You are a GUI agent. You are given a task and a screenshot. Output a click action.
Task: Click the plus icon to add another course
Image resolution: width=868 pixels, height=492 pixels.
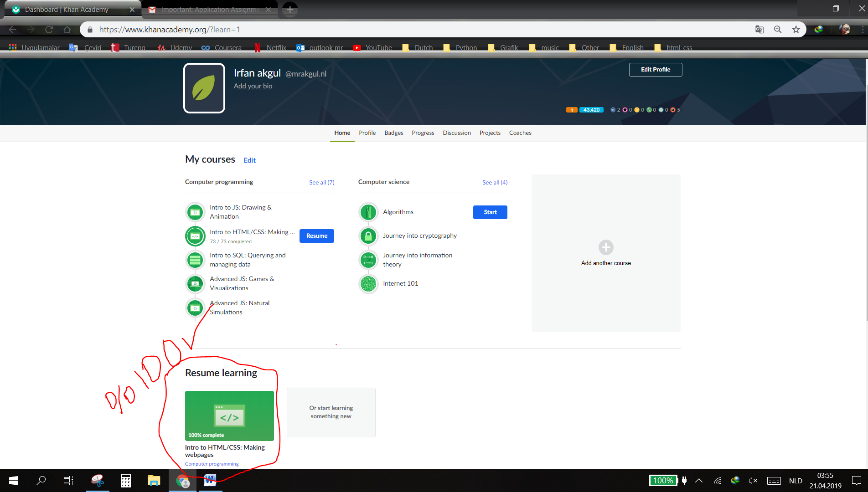pyautogui.click(x=606, y=247)
